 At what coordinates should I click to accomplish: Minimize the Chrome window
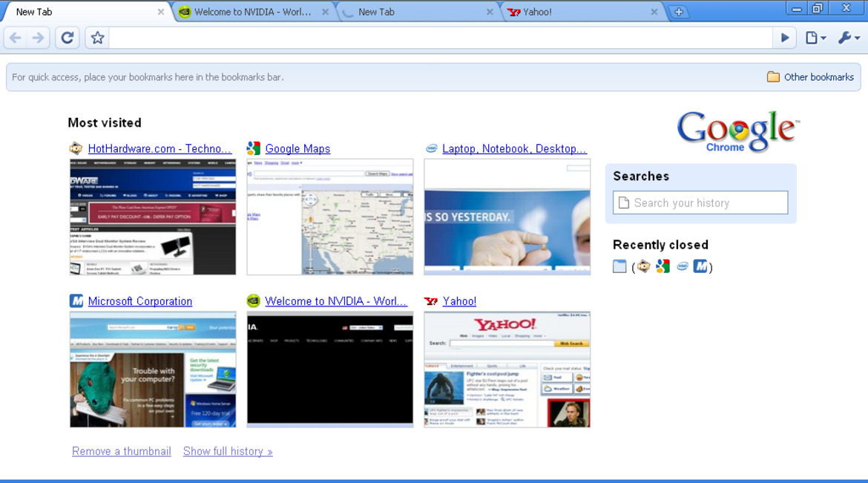797,8
